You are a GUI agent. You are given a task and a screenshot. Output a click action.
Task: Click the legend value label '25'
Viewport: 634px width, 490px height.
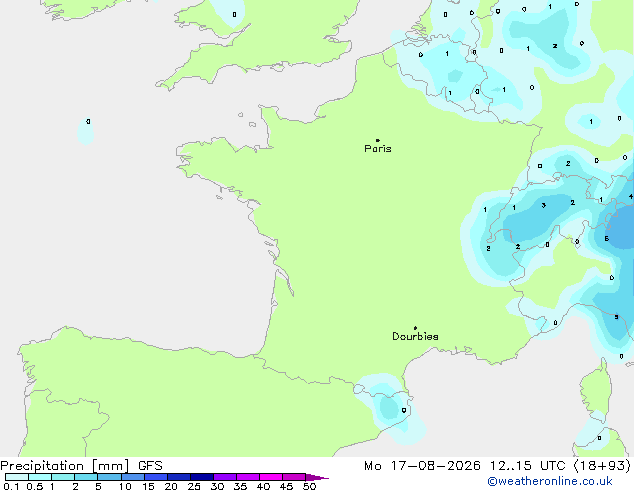coord(194,486)
